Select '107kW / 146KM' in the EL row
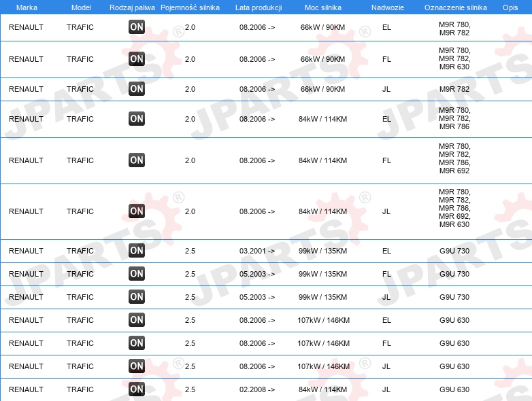This screenshot has width=532, height=401. [323, 320]
